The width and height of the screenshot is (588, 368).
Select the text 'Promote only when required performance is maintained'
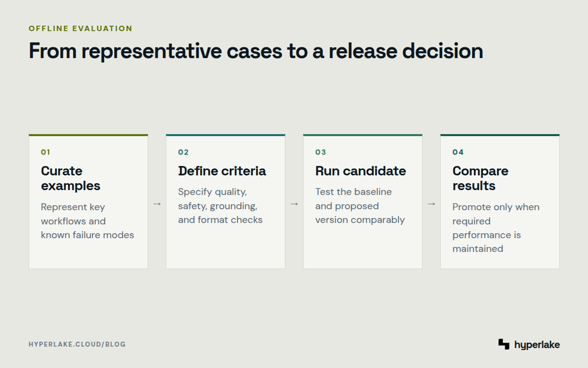click(x=496, y=228)
